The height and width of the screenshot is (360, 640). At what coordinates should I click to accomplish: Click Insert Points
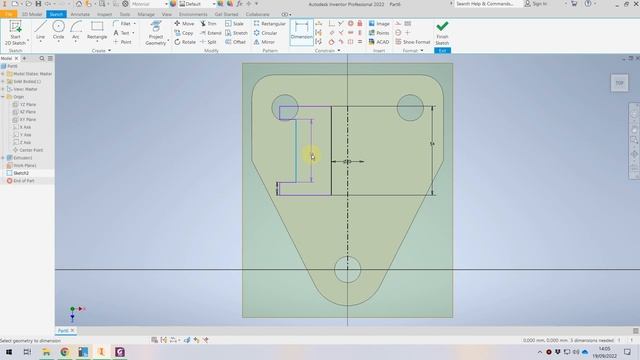pyautogui.click(x=379, y=33)
